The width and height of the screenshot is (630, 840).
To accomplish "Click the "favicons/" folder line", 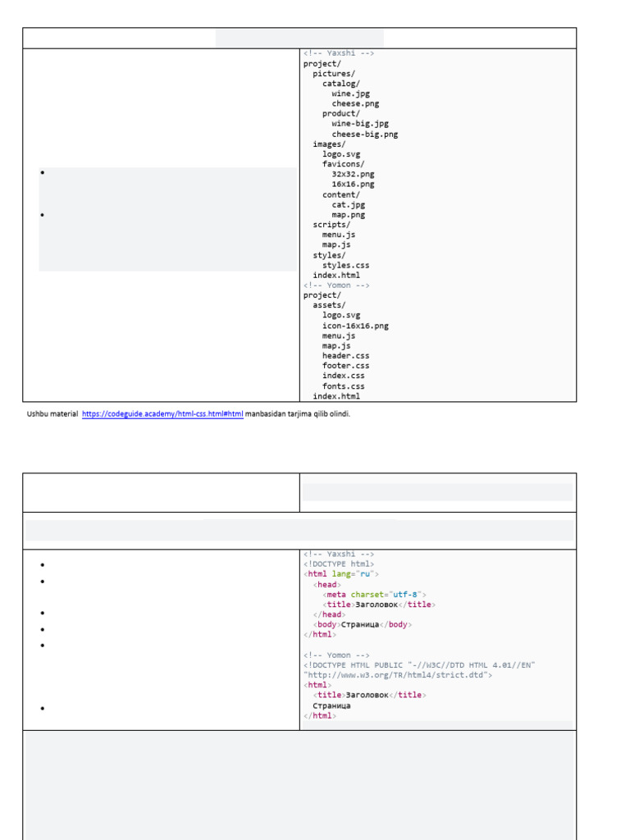I will click(x=344, y=164).
